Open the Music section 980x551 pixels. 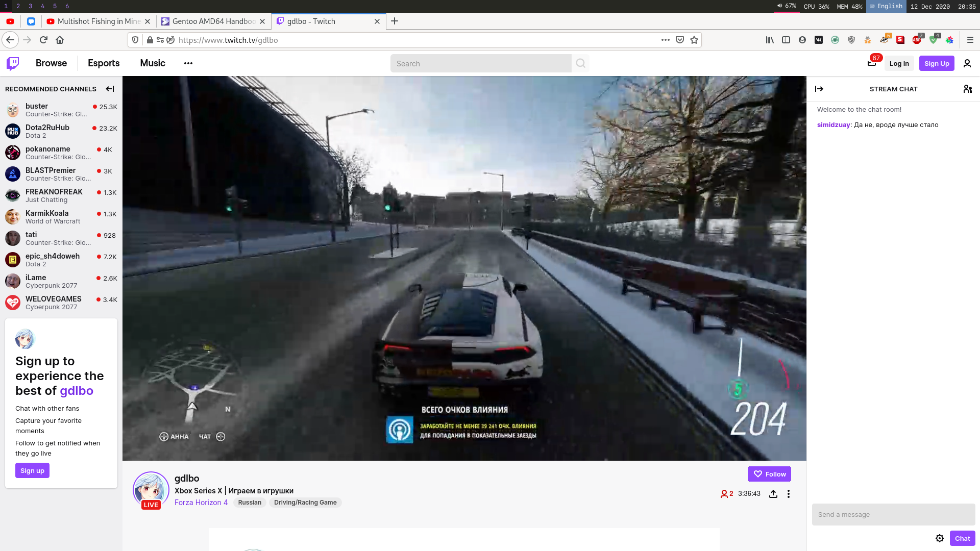click(x=153, y=63)
